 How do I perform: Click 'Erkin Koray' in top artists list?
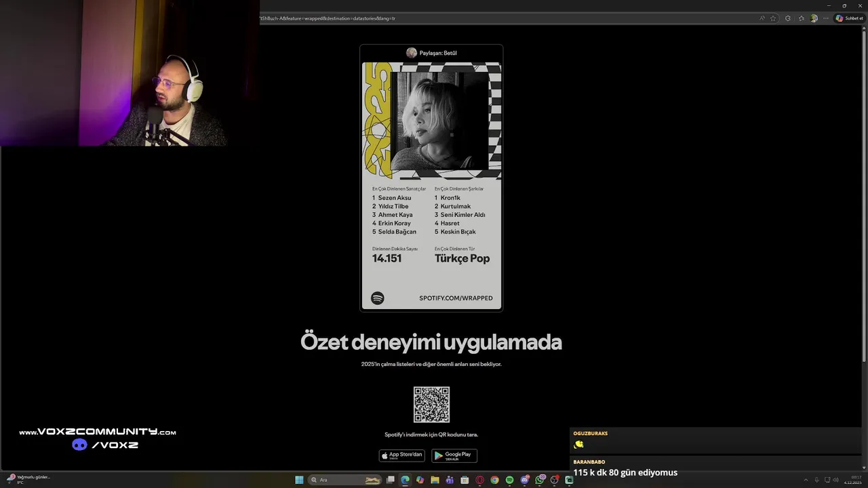pyautogui.click(x=395, y=223)
